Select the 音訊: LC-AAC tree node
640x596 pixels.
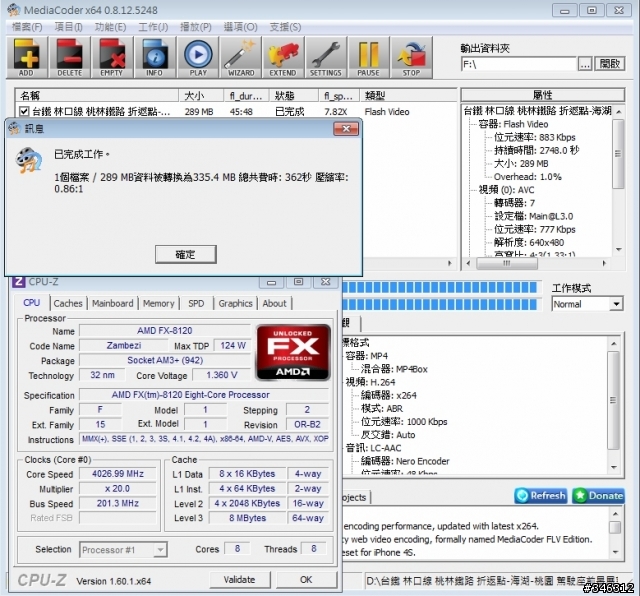[373, 448]
